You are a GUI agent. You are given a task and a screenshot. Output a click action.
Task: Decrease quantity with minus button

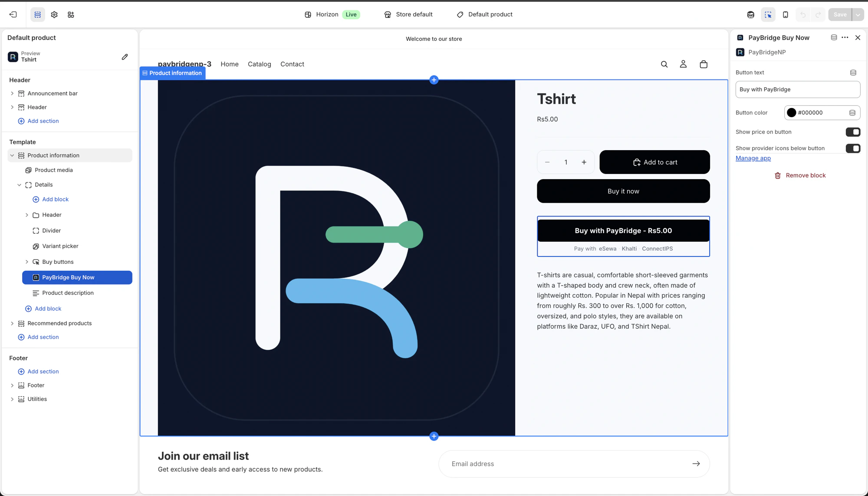point(547,162)
